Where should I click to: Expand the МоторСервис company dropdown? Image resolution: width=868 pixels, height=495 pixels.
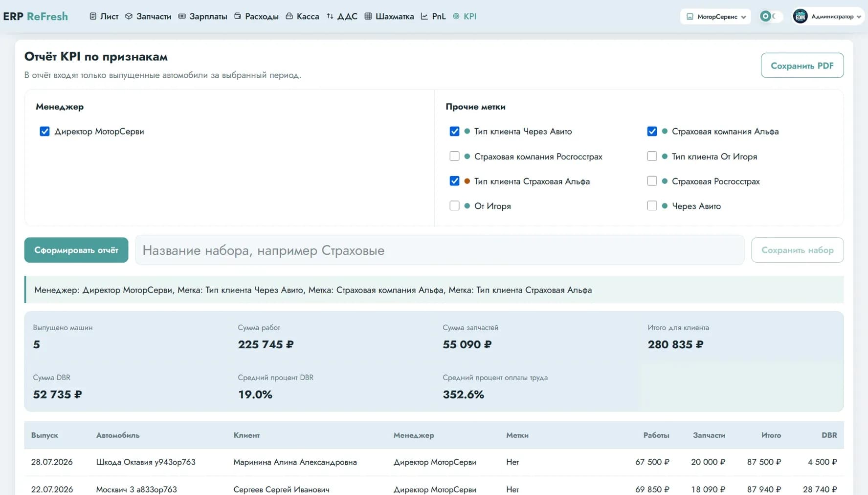(715, 17)
